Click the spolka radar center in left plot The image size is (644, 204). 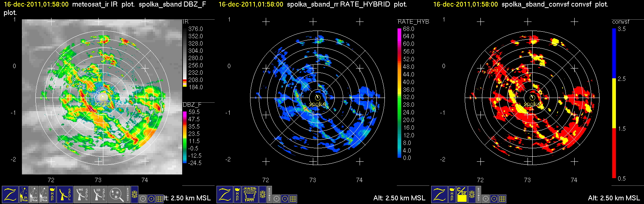coord(103,97)
